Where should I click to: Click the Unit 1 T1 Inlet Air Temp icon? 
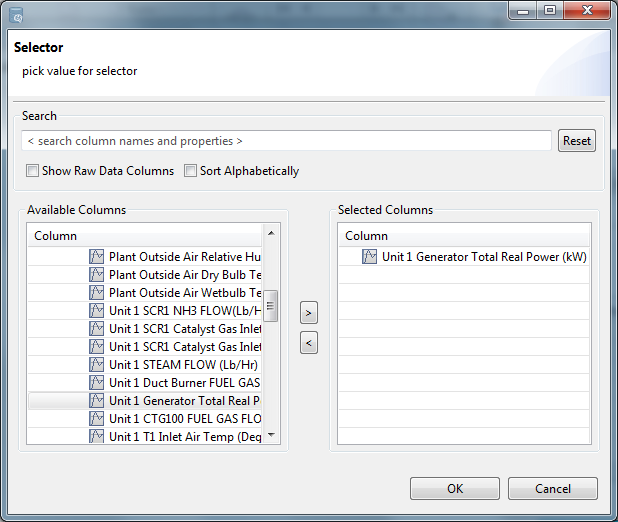(x=97, y=436)
